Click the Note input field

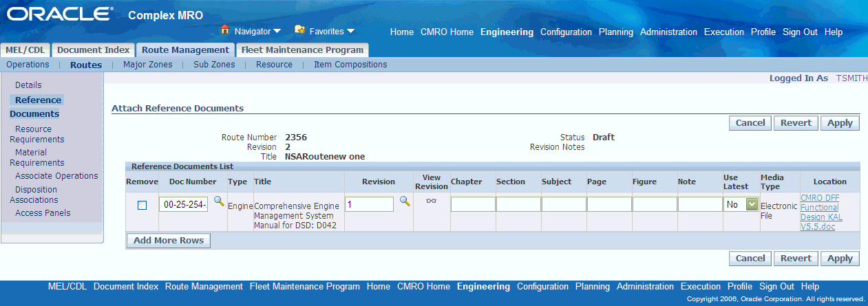pyautogui.click(x=699, y=204)
